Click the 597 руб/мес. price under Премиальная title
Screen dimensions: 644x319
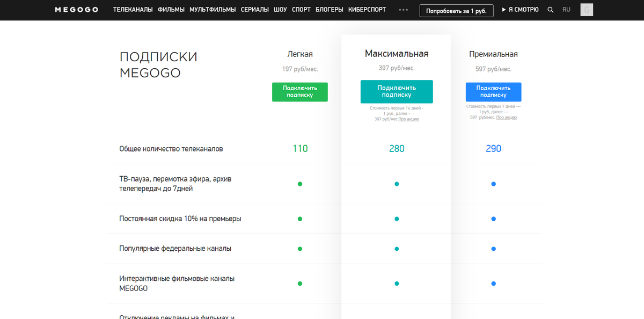tap(493, 69)
